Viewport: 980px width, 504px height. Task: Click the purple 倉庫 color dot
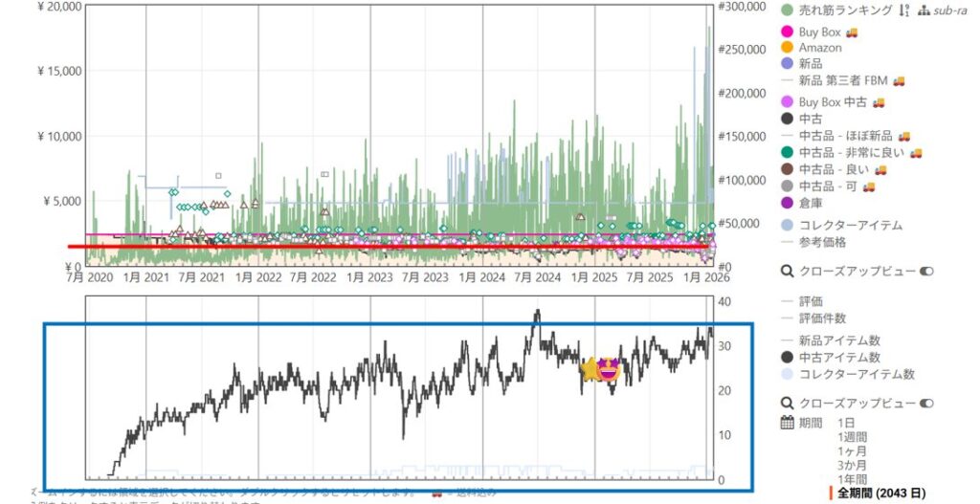click(x=787, y=202)
